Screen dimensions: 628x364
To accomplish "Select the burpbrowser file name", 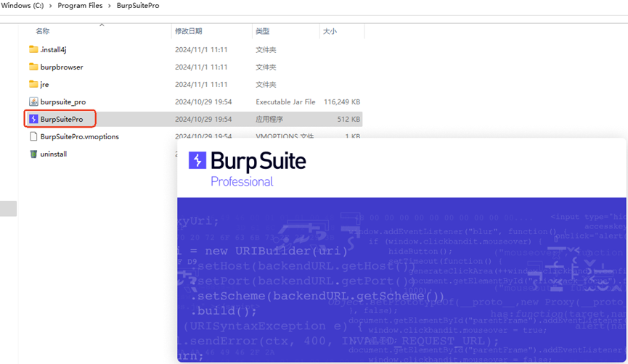I will pyautogui.click(x=62, y=67).
